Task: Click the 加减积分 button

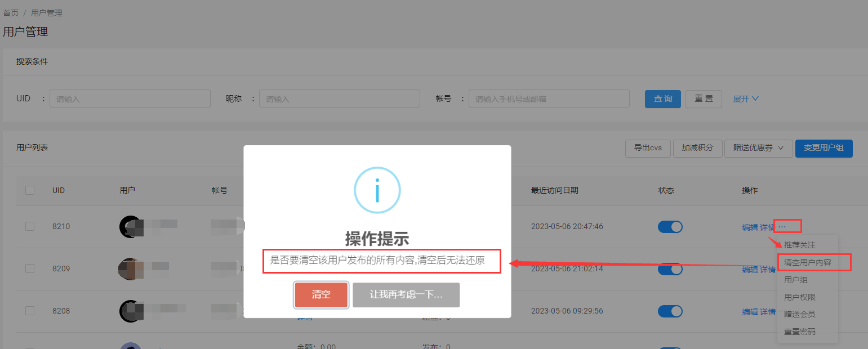Action: pos(697,148)
